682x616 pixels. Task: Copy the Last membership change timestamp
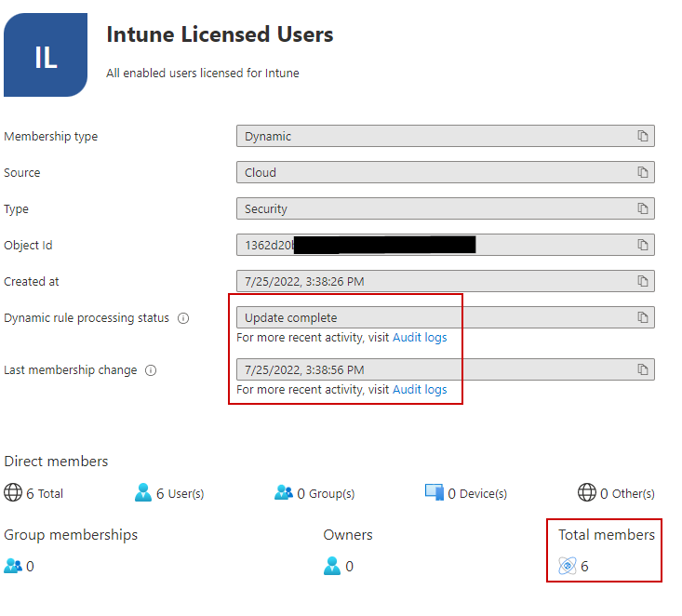(642, 369)
